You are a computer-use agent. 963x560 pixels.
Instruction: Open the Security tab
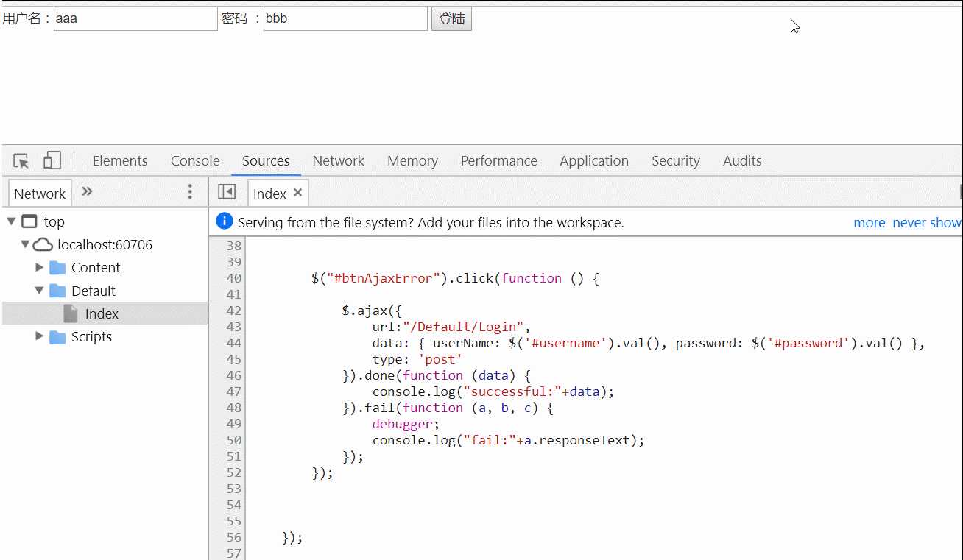[676, 161]
